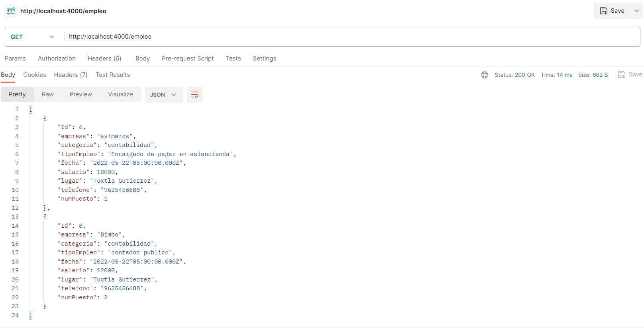Open the request Body tab
This screenshot has height=328, width=644.
pos(142,59)
